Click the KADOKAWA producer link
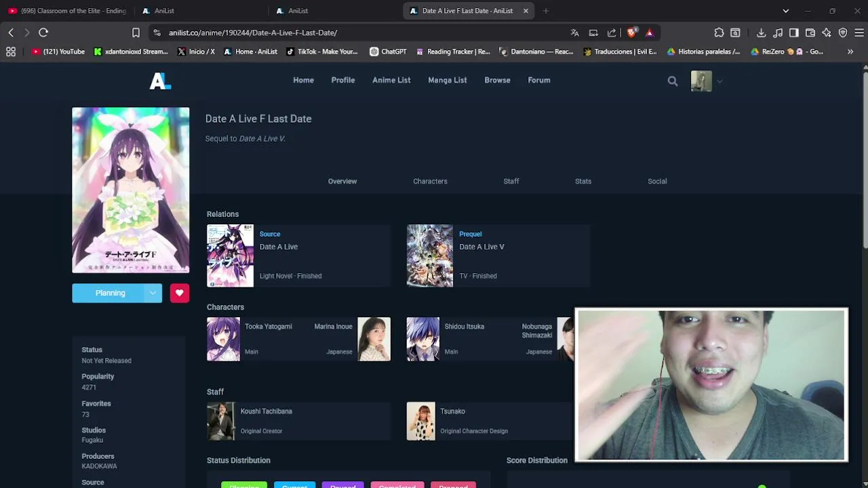The height and width of the screenshot is (488, 868). [99, 466]
